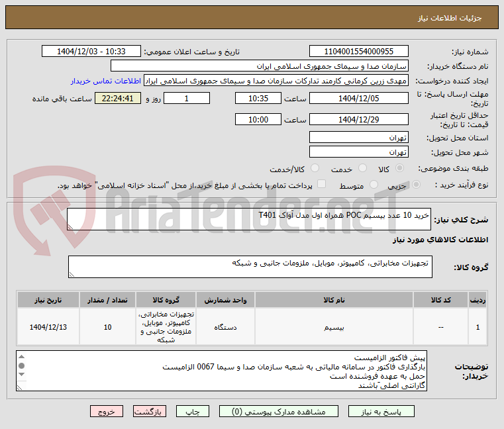This screenshot has height=429, width=504.
Task: Click the بازگشت back button
Action: coord(150,411)
